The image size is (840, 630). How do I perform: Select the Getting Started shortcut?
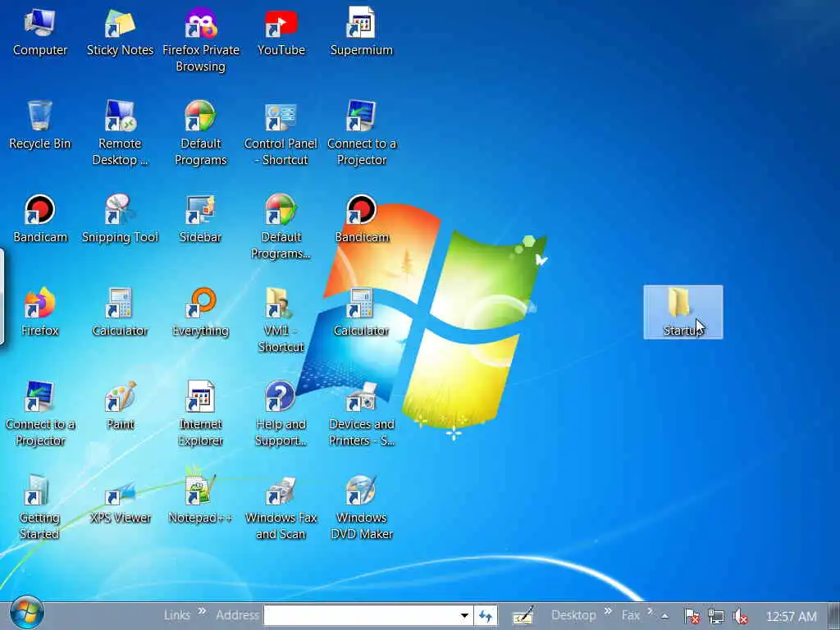40,507
